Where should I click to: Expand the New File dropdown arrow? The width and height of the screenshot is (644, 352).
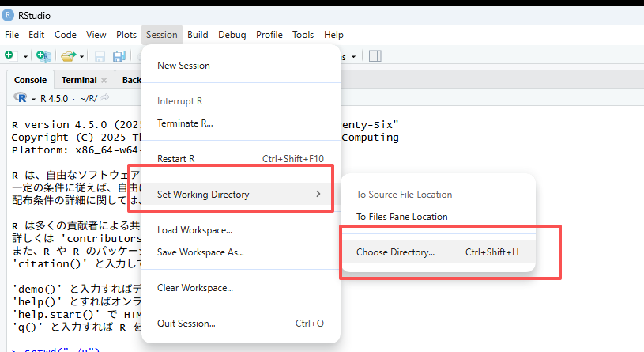click(25, 56)
